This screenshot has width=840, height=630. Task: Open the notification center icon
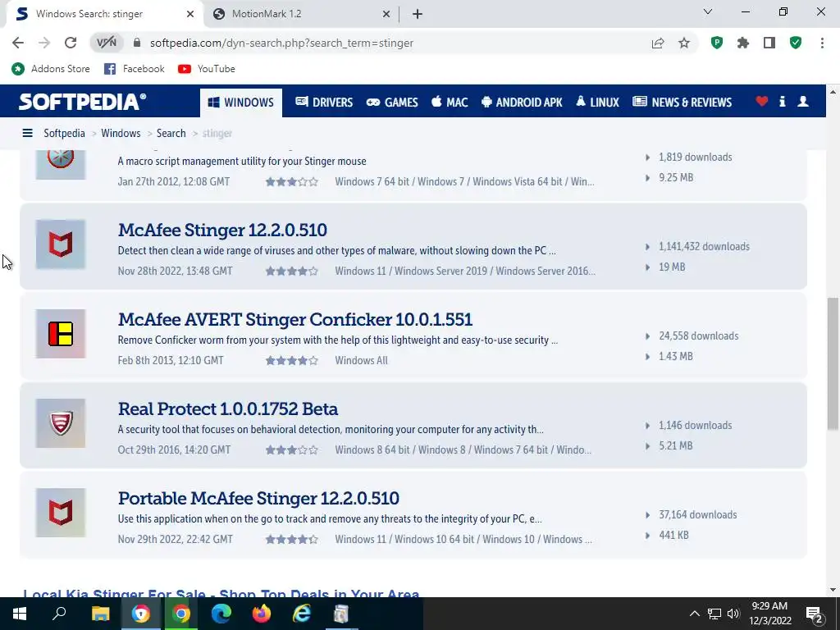[815, 614]
